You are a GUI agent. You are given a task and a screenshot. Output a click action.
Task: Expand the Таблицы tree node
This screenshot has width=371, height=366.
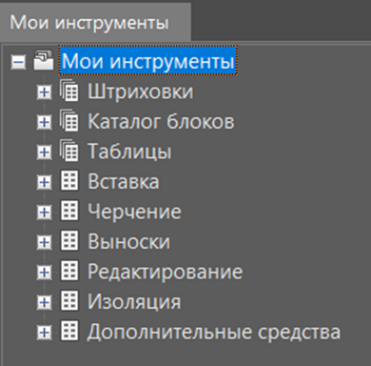tap(44, 152)
